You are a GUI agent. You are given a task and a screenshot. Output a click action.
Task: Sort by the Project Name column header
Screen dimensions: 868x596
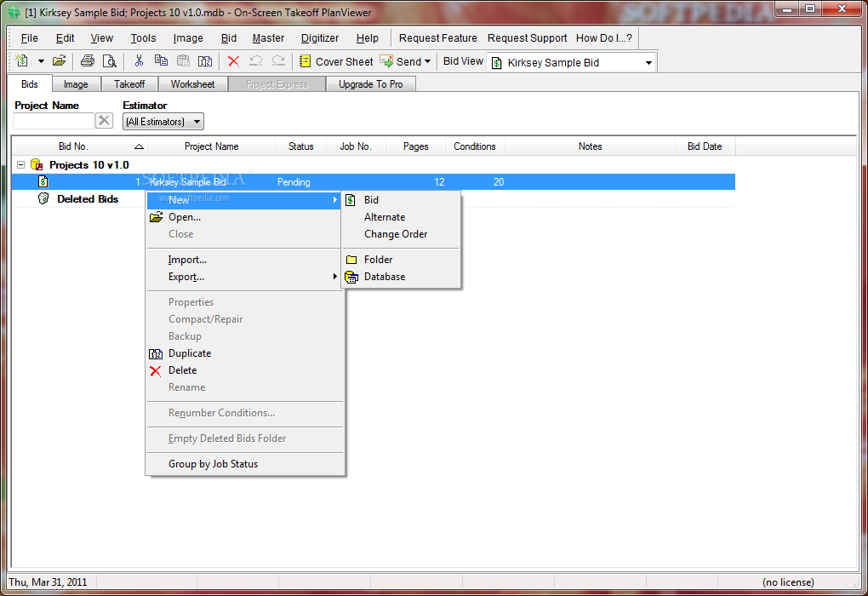tap(211, 146)
